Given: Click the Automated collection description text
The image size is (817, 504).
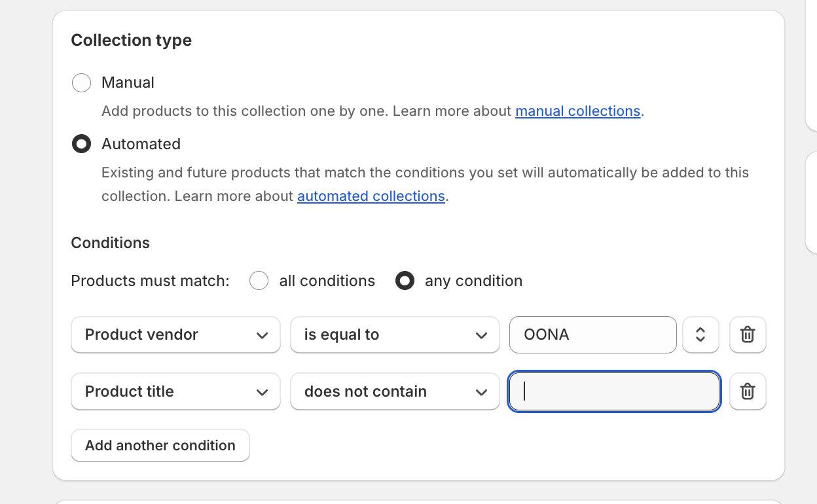Looking at the screenshot, I should click(425, 173).
